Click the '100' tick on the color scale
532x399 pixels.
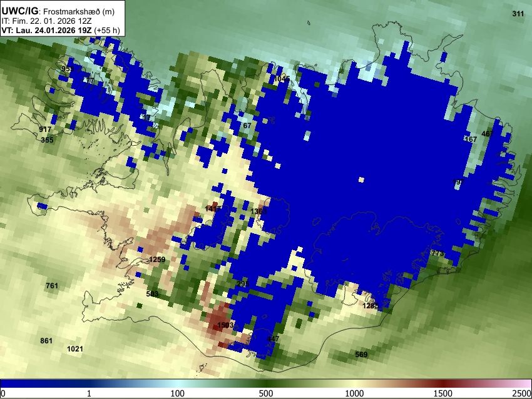click(177, 393)
